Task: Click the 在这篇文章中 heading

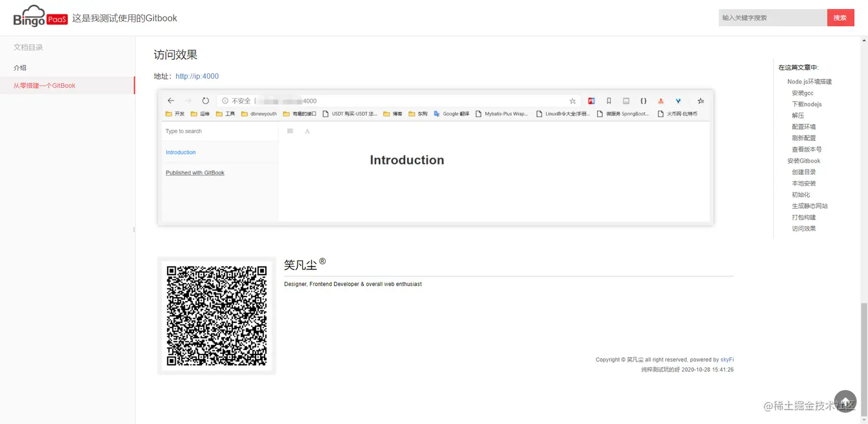Action: pyautogui.click(x=799, y=68)
